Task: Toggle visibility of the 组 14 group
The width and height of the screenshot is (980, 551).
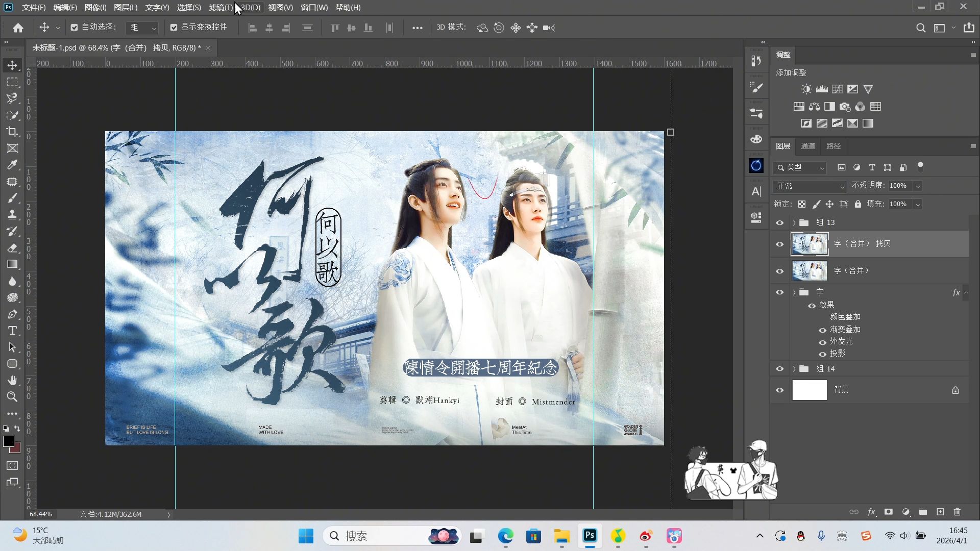Action: [x=779, y=369]
